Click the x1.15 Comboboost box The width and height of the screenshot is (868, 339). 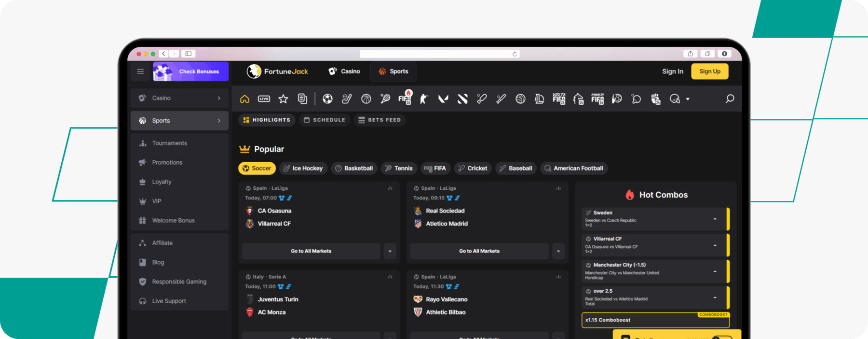click(x=655, y=320)
